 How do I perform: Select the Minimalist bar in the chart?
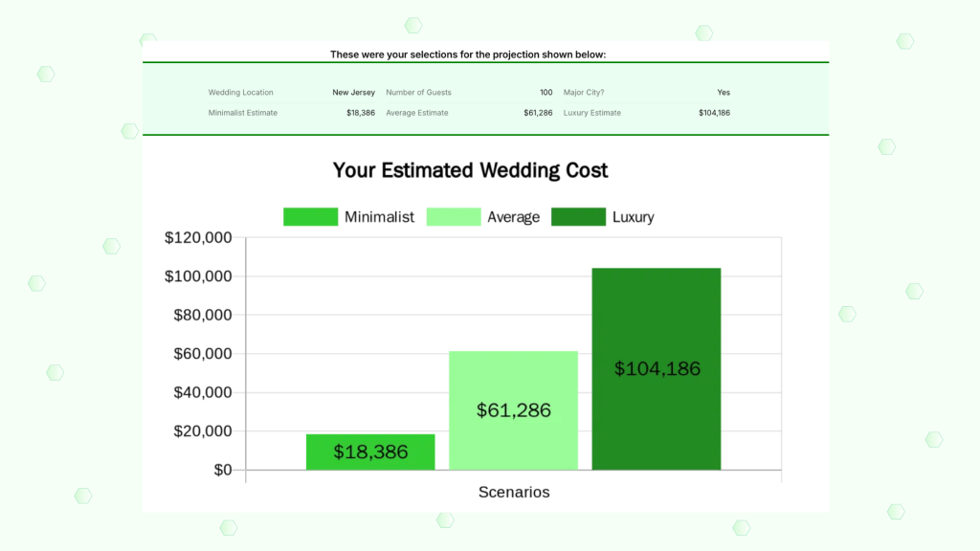pos(370,452)
